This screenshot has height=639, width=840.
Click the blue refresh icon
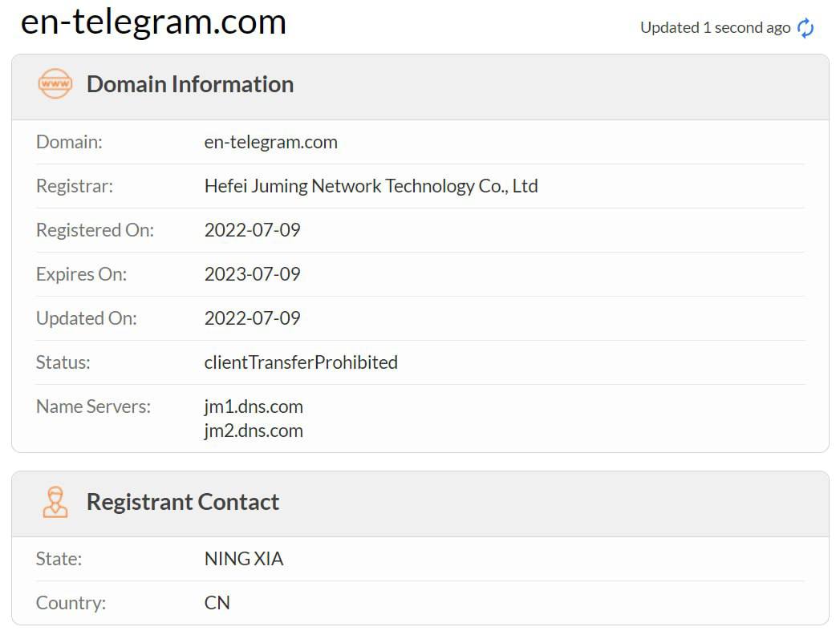806,28
